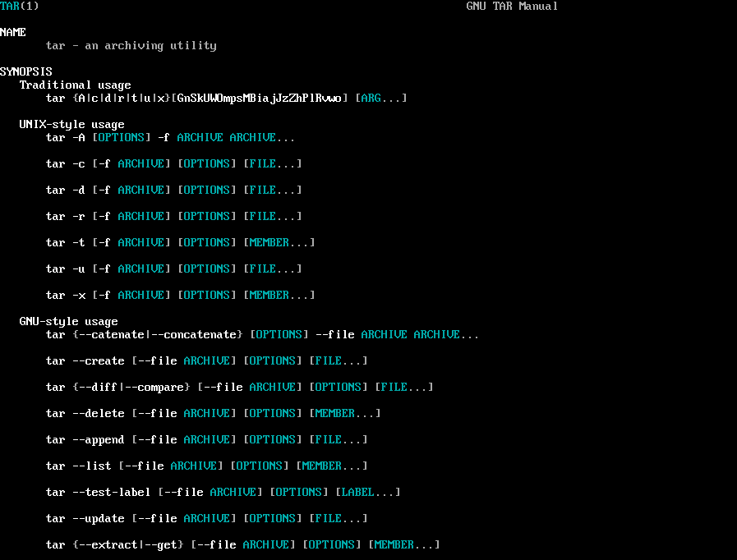The height and width of the screenshot is (560, 737).
Task: Click FILE in the tar -r line
Action: (263, 217)
